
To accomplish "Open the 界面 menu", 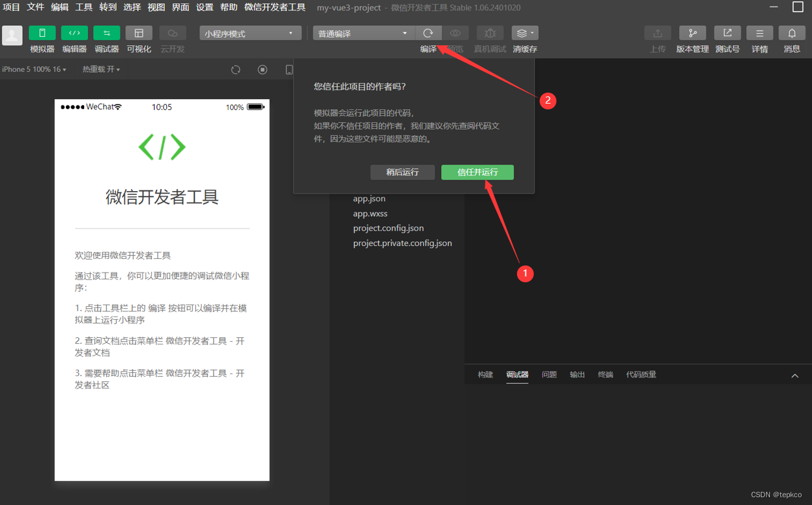I will pos(181,7).
